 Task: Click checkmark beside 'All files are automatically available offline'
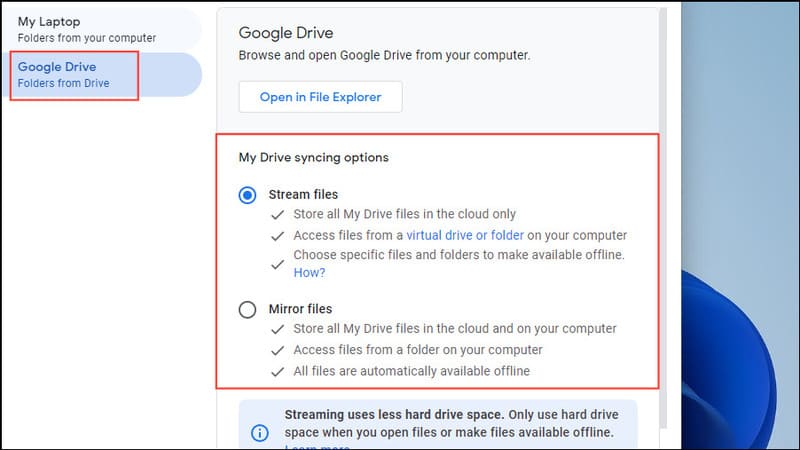(x=278, y=372)
